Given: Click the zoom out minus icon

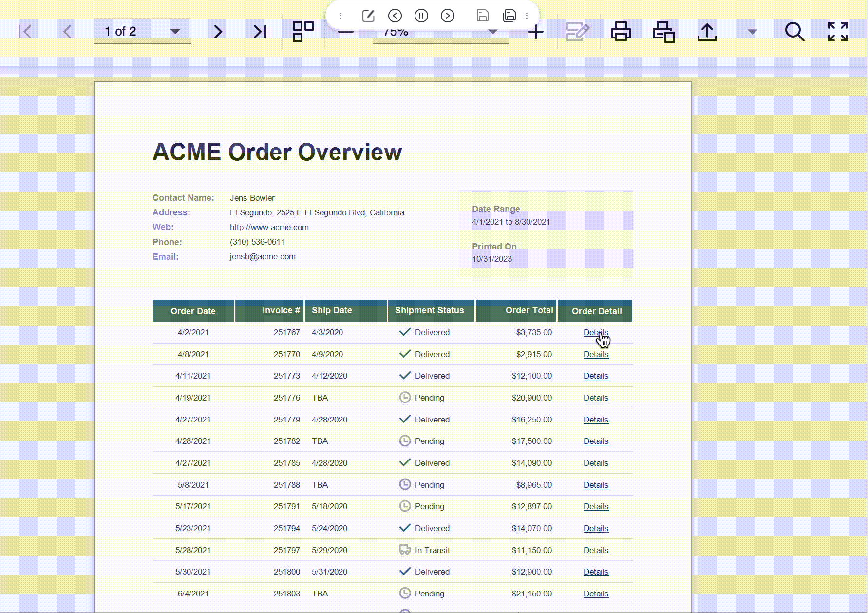Looking at the screenshot, I should [345, 33].
